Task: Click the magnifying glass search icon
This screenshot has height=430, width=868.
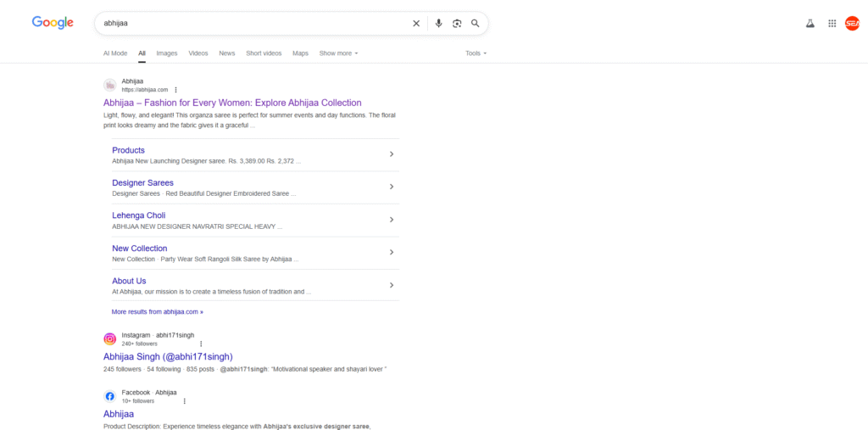Action: pyautogui.click(x=475, y=23)
